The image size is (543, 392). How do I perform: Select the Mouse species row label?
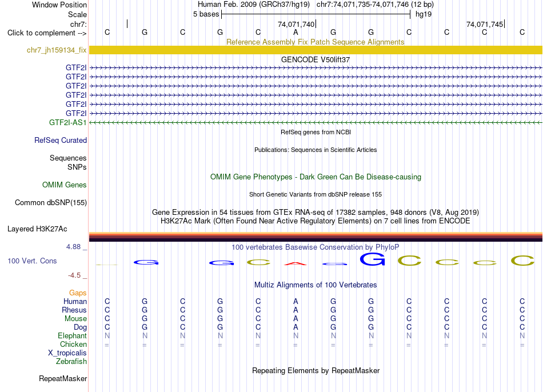click(75, 319)
